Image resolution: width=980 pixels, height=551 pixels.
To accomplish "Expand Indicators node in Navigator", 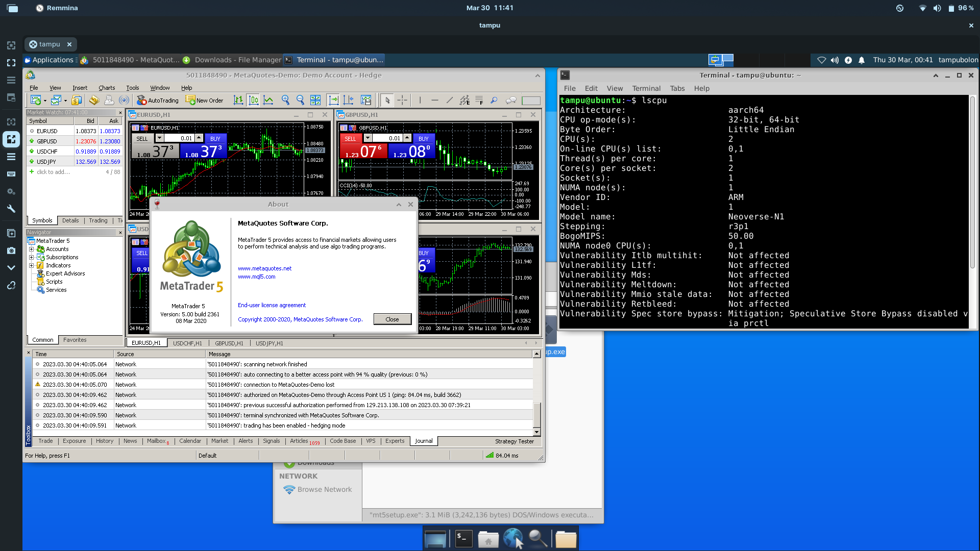I will (31, 265).
